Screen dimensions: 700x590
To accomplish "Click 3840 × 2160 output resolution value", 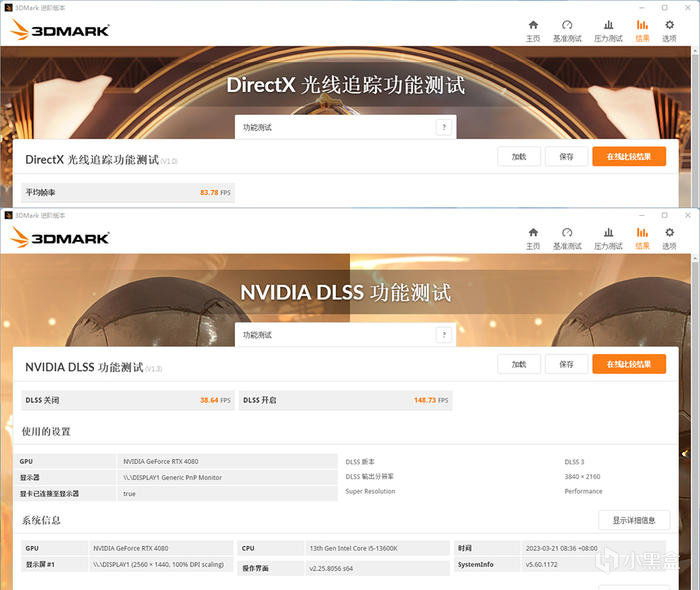I will coord(582,477).
